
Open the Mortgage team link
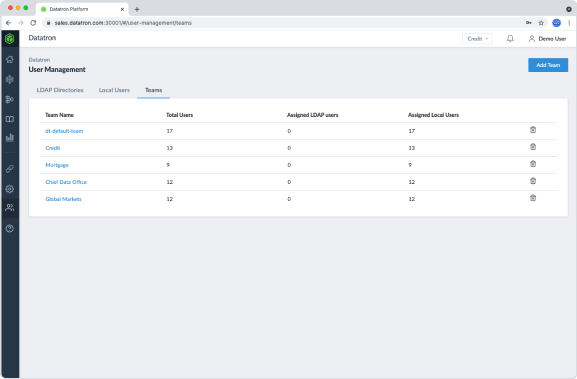(x=57, y=165)
